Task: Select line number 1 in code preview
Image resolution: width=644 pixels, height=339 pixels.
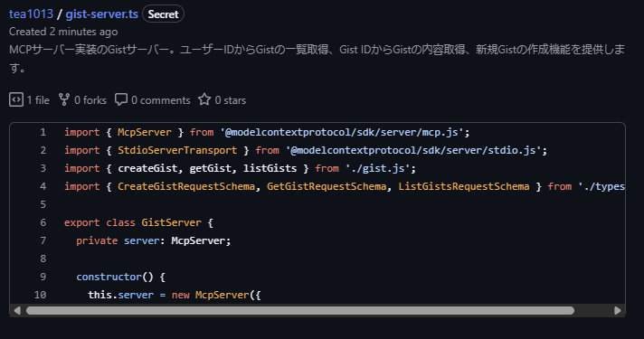Action: 43,132
